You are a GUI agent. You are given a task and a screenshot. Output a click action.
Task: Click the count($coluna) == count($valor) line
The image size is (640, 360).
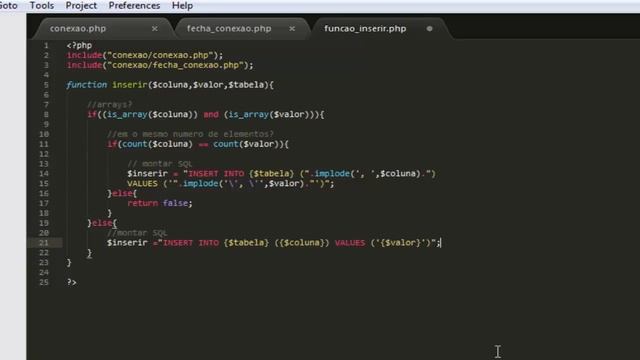(198, 144)
